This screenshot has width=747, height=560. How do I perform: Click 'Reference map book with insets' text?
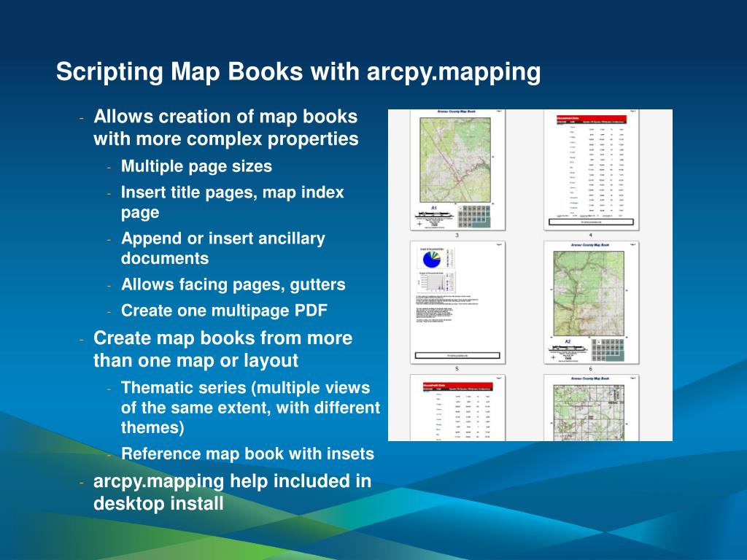(x=247, y=454)
